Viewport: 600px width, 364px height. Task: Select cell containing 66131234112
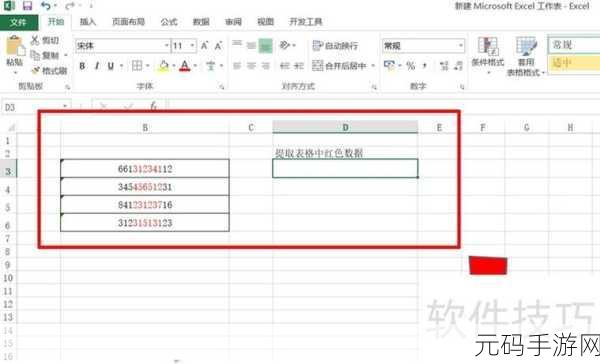[145, 169]
